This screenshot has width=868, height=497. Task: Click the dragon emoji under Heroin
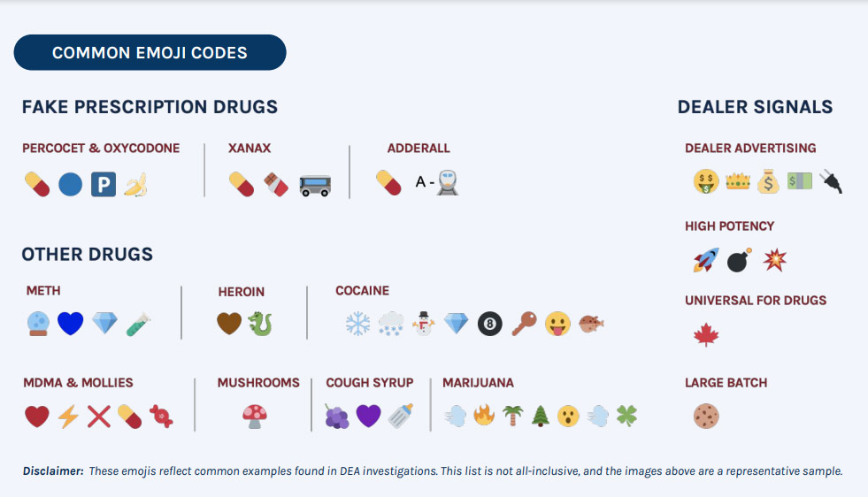tap(259, 324)
